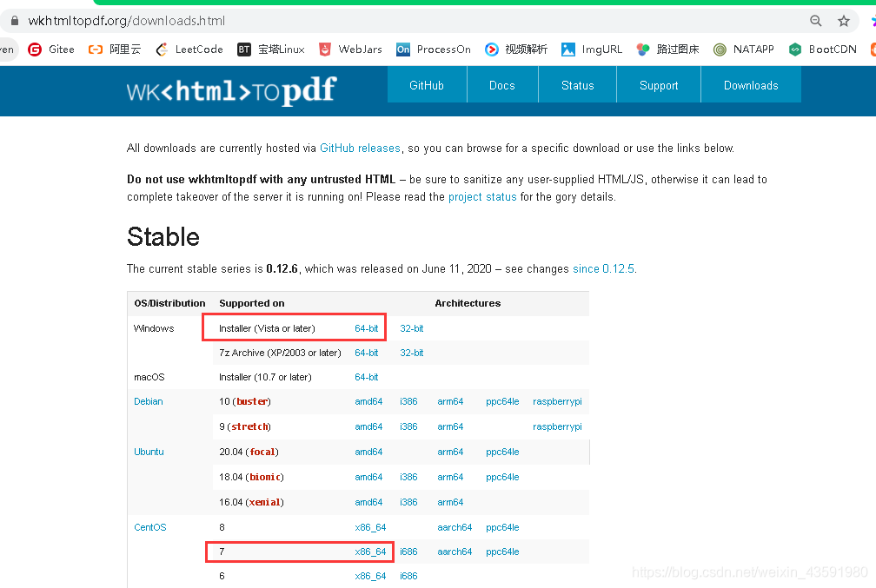Download the CentOS 7 x86_64 package

pos(371,552)
